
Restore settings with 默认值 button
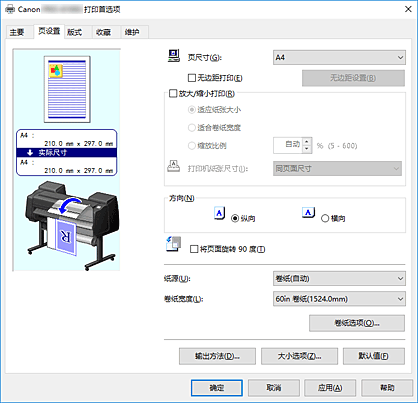(374, 356)
